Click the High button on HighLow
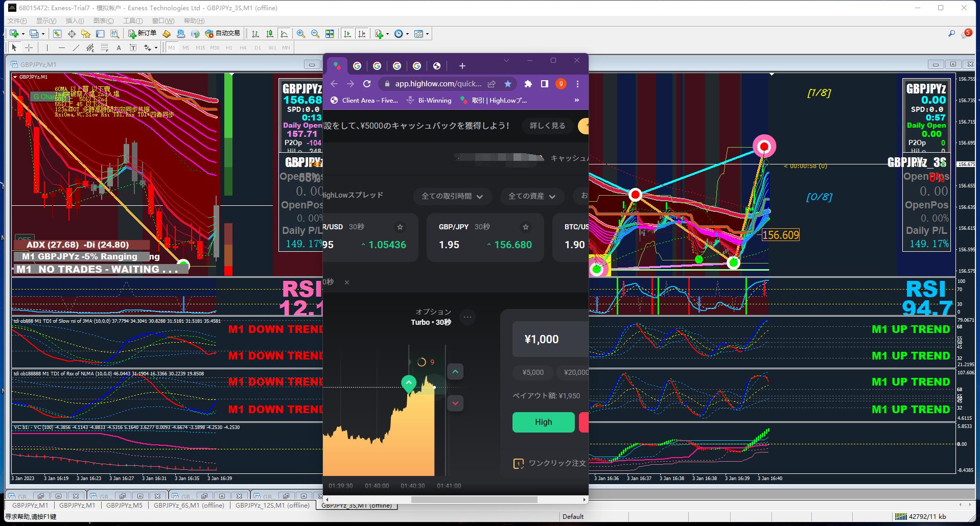980x526 pixels. tap(543, 422)
